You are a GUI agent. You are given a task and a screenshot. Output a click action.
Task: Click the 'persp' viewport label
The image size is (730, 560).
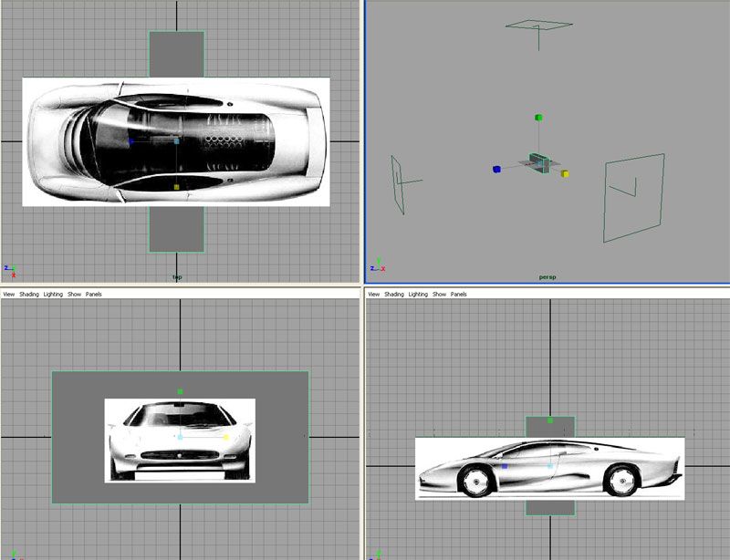(x=547, y=277)
